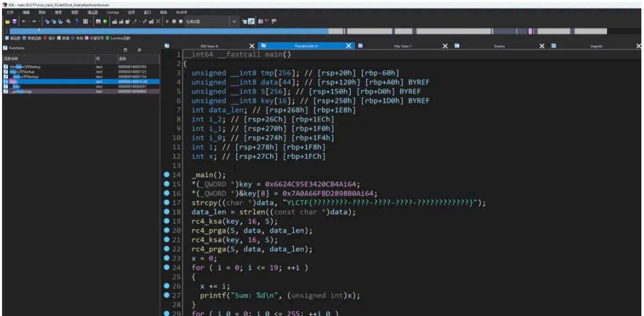Start the debugger with play button
The image size is (644, 316).
pyautogui.click(x=167, y=21)
